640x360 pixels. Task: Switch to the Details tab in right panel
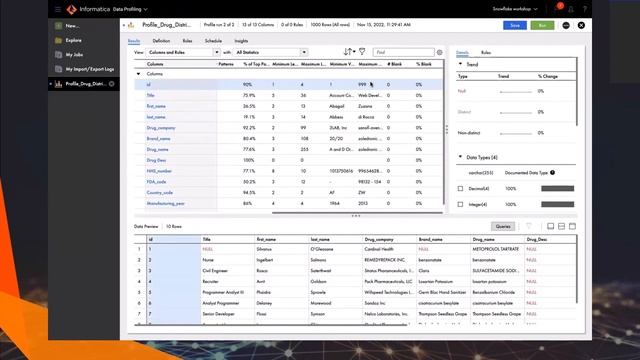pos(462,52)
